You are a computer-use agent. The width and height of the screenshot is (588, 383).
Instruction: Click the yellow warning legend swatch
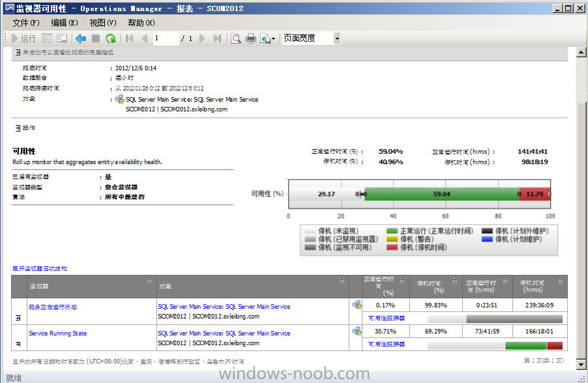[392, 239]
